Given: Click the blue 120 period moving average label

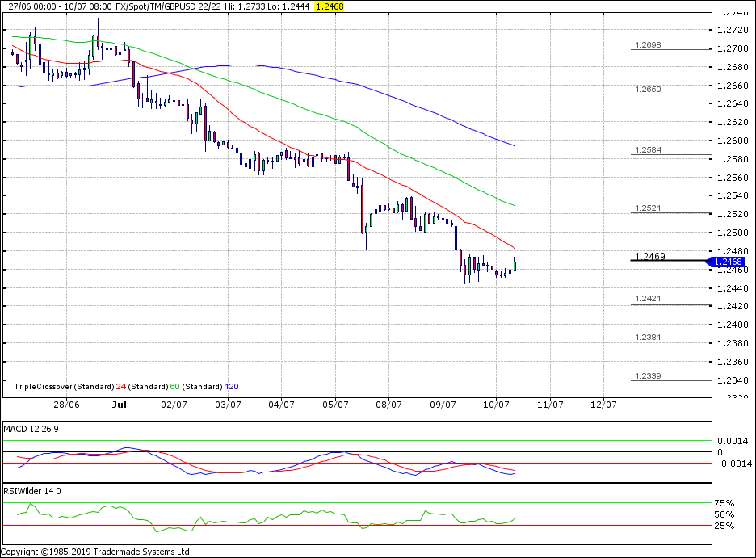Looking at the screenshot, I should 232,387.
